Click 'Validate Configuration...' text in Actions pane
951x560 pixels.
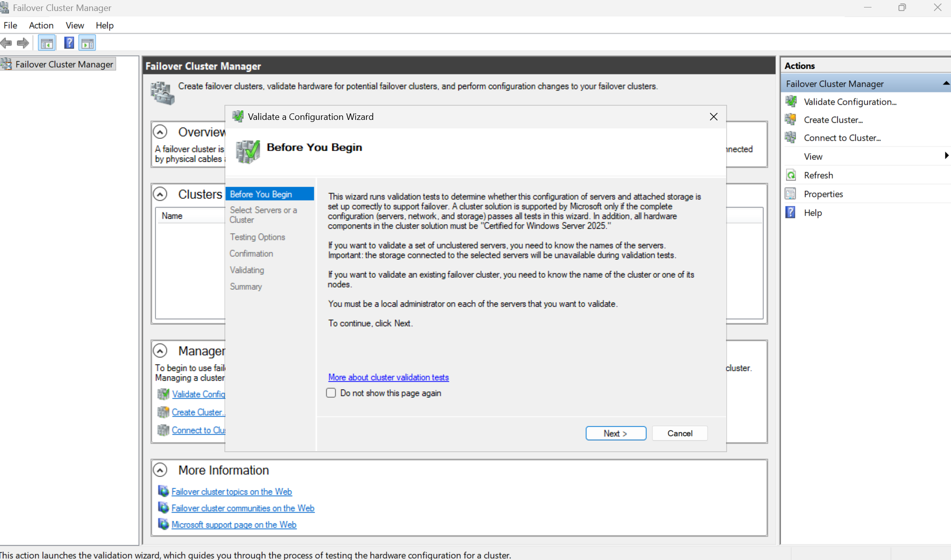850,101
